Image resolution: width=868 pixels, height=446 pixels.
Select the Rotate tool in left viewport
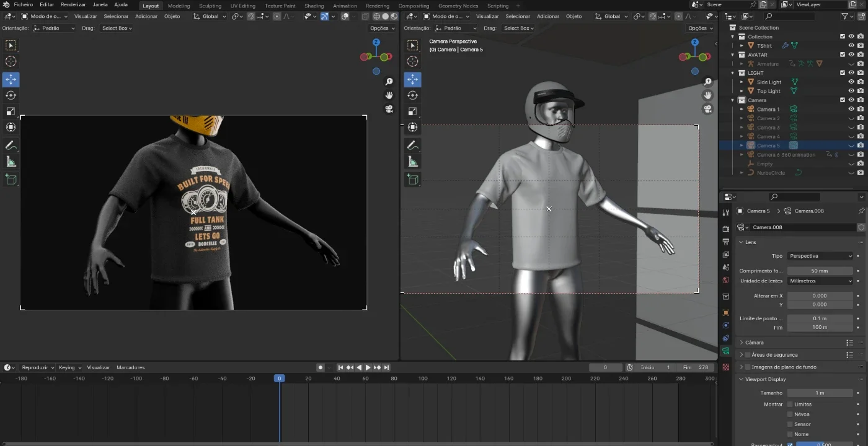[11, 95]
